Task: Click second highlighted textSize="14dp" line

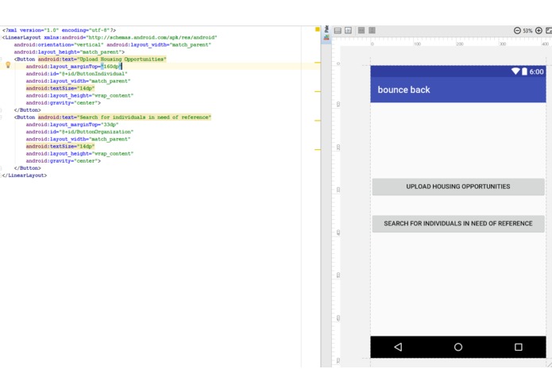Action: click(x=60, y=146)
